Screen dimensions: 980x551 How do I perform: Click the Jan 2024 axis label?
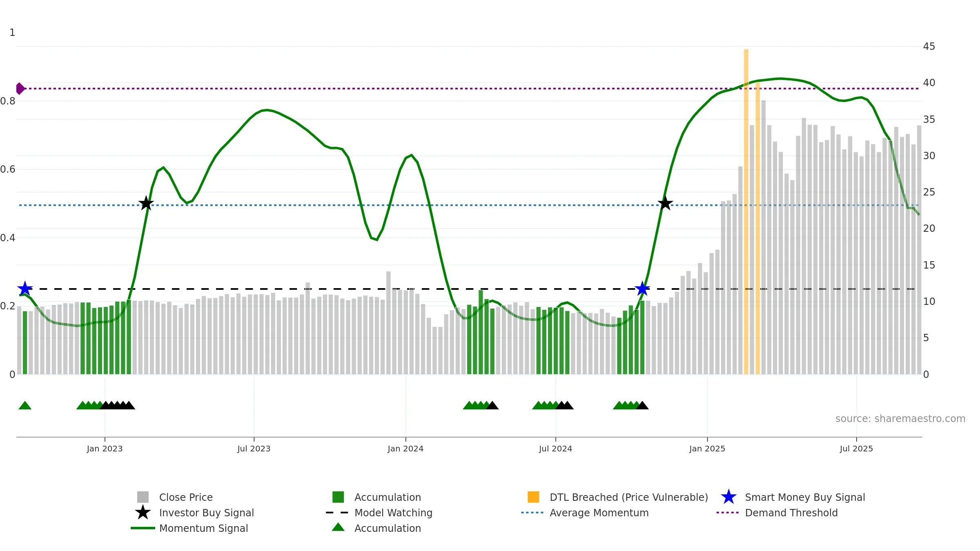click(405, 449)
